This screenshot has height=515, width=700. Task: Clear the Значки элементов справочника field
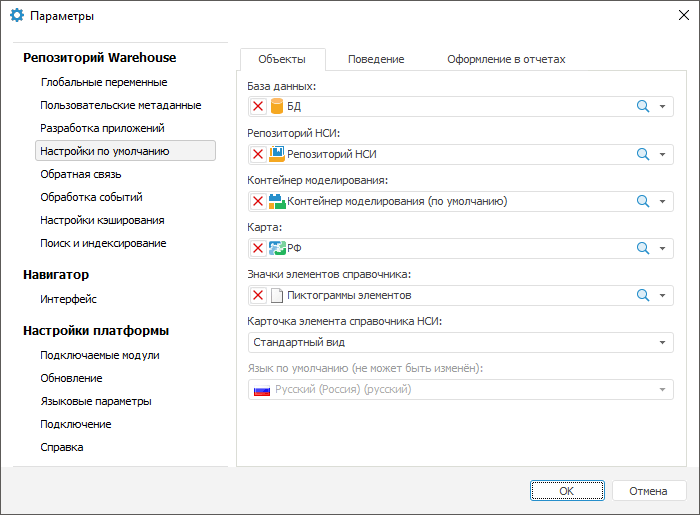(258, 295)
